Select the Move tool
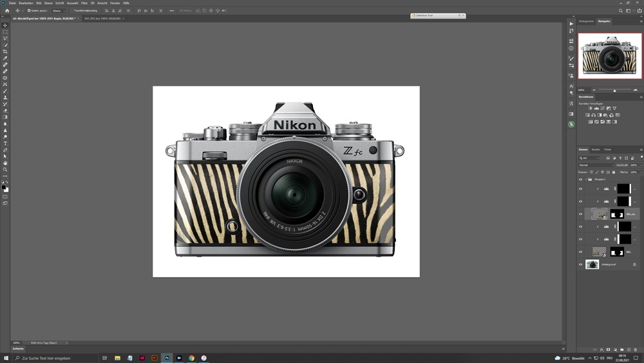 tap(5, 25)
